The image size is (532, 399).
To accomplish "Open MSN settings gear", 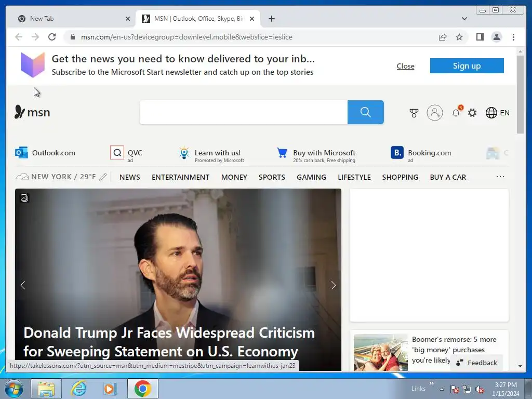I will (472, 113).
